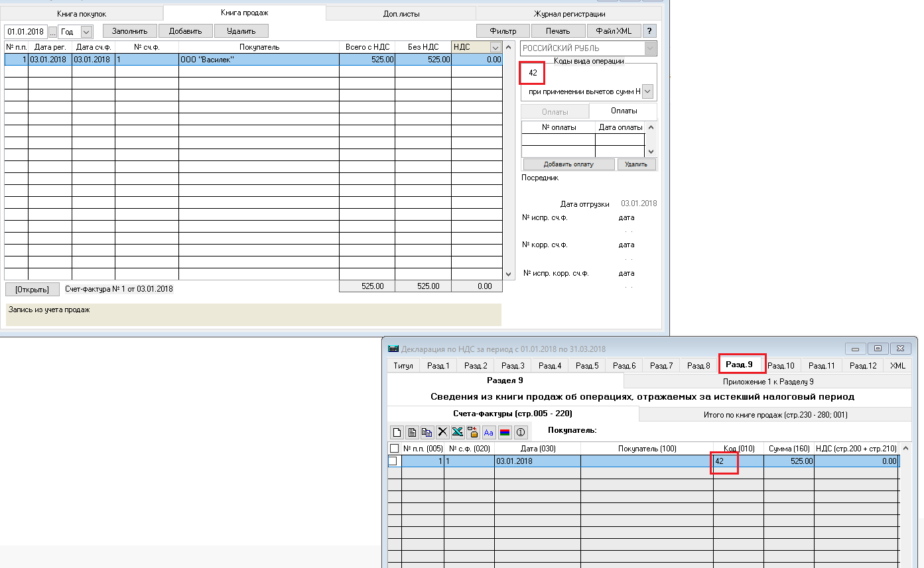Click the Печать button
Viewport: 924px width, 568px height.
click(x=559, y=31)
